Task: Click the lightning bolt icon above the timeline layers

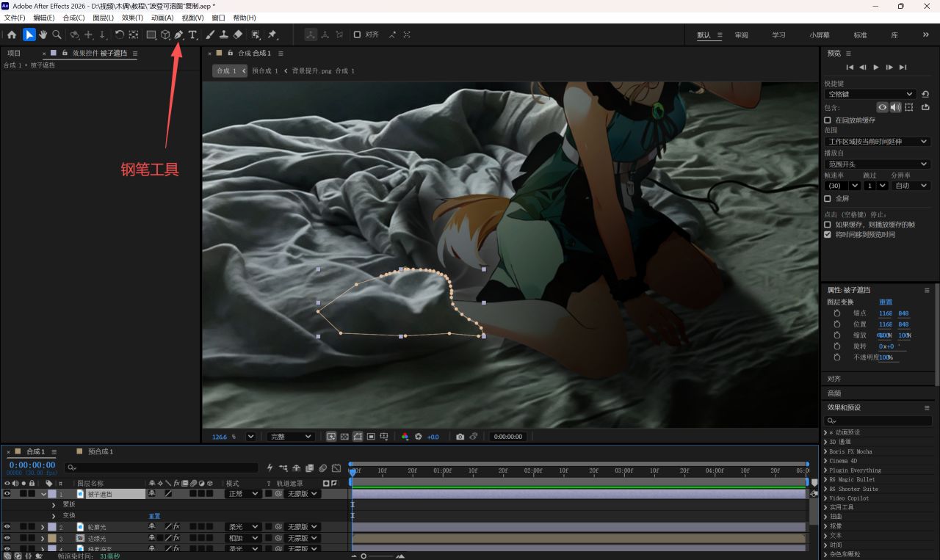Action: click(x=270, y=468)
